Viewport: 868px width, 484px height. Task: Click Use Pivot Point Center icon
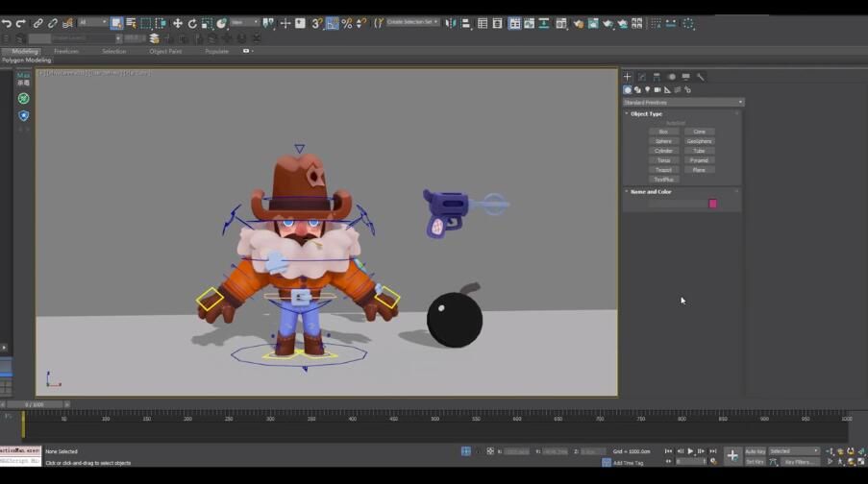point(268,23)
